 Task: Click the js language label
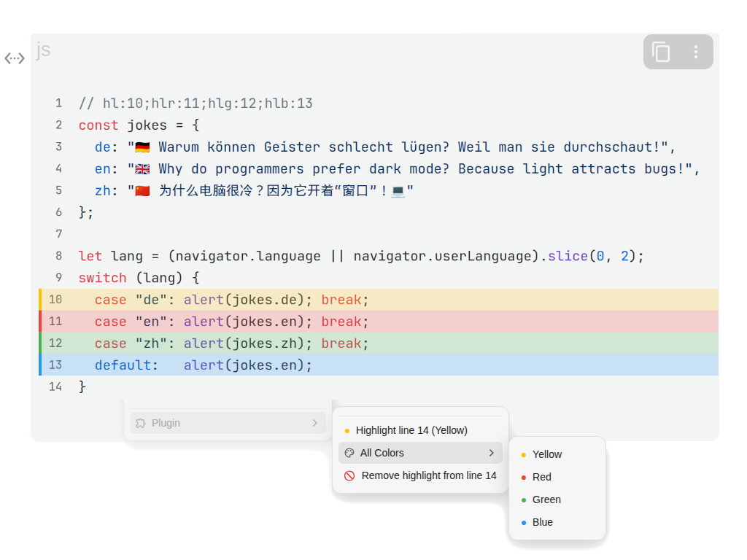[43, 50]
